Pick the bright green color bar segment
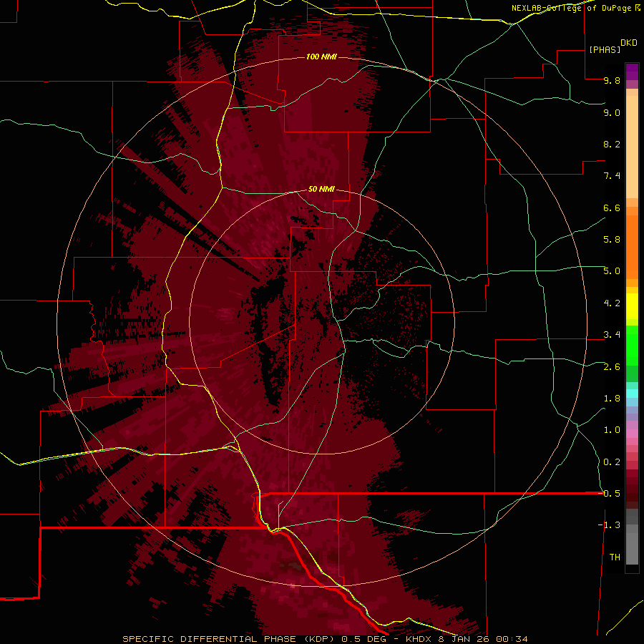 pos(632,344)
